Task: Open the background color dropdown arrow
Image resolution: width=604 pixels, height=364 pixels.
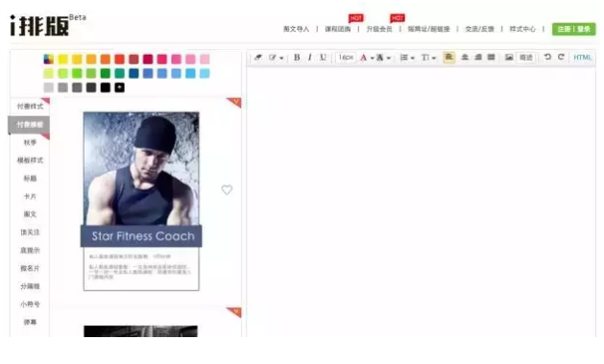Action: coord(389,59)
